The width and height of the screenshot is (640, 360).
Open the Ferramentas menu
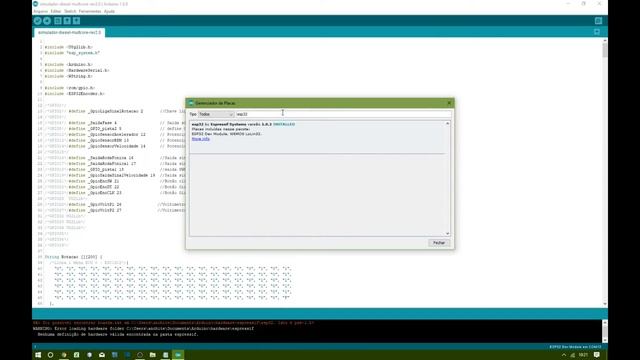click(90, 11)
